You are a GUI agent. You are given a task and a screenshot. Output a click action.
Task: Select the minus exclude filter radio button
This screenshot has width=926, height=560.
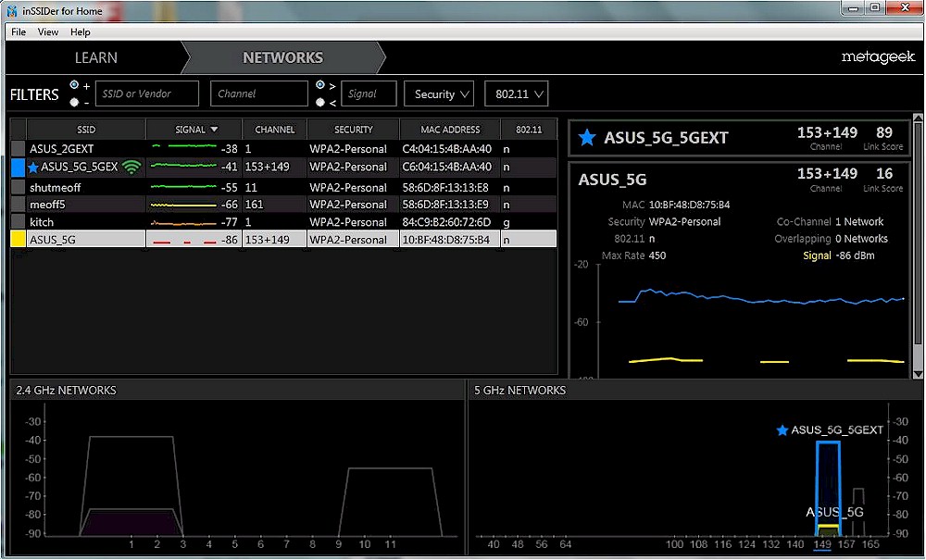click(74, 102)
